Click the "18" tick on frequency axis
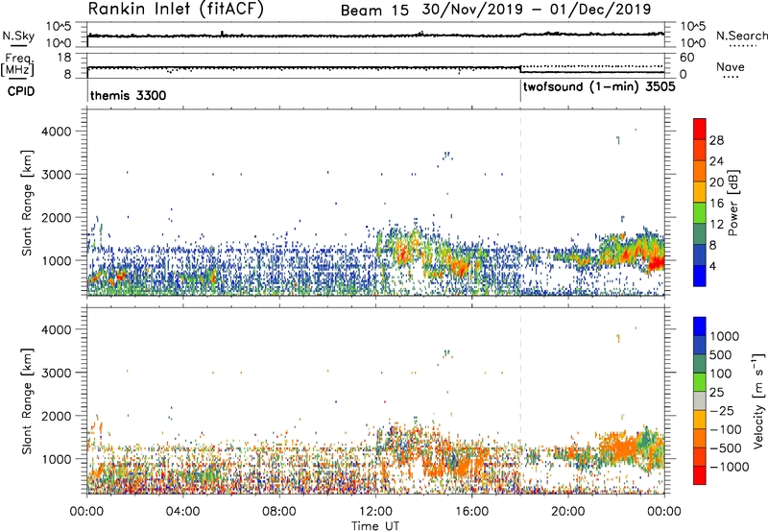The height and width of the screenshot is (532, 768). (x=63, y=58)
